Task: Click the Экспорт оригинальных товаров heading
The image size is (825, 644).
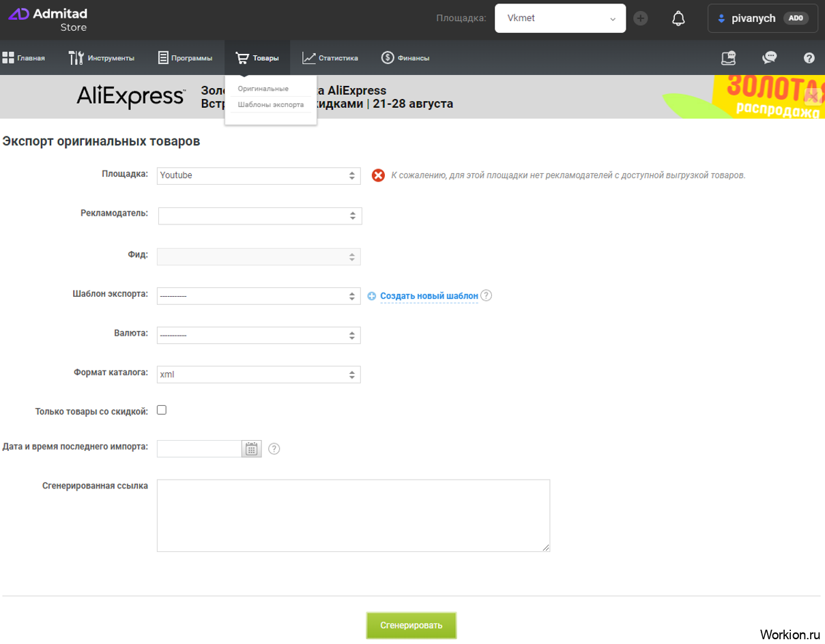Action: [x=102, y=141]
